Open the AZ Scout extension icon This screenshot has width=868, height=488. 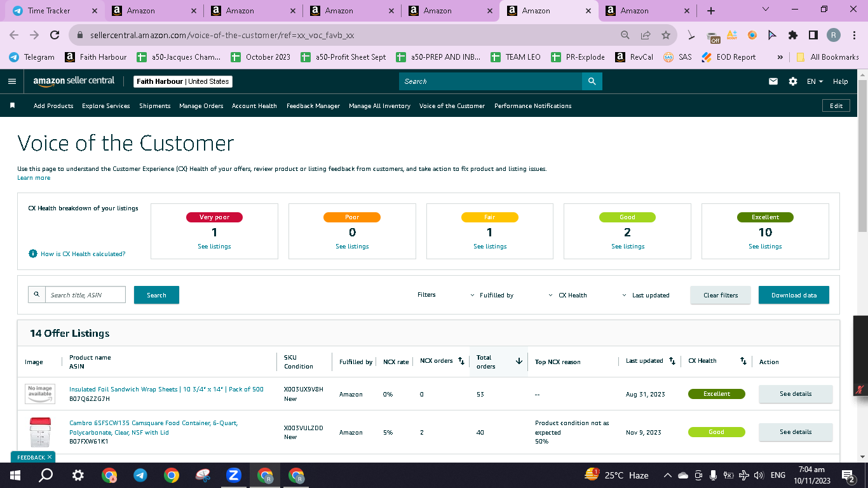pos(732,36)
